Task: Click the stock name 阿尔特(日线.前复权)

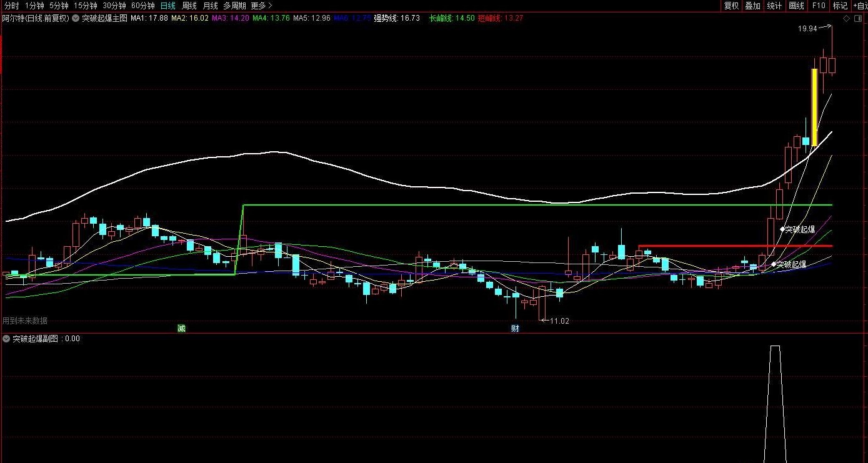Action: (36, 18)
